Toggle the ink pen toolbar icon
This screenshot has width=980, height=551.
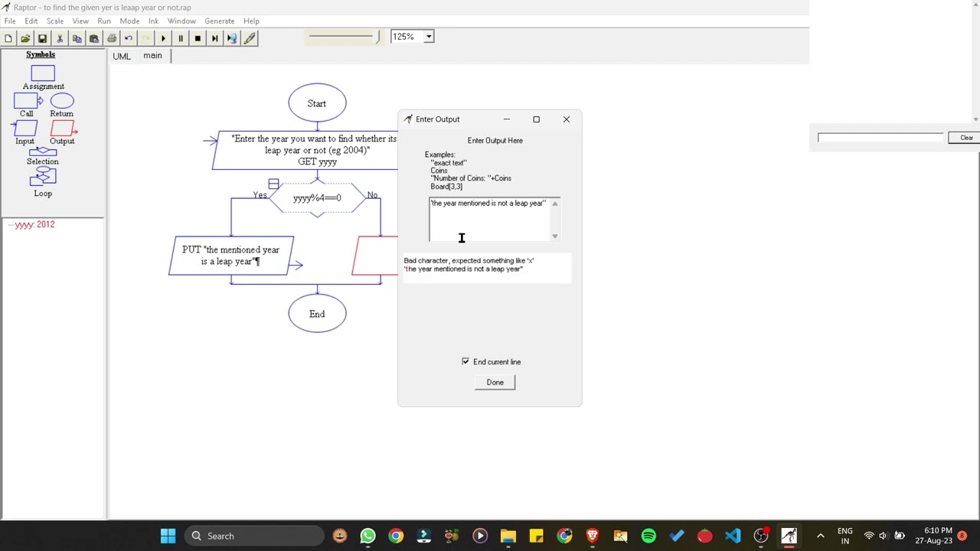pyautogui.click(x=250, y=38)
